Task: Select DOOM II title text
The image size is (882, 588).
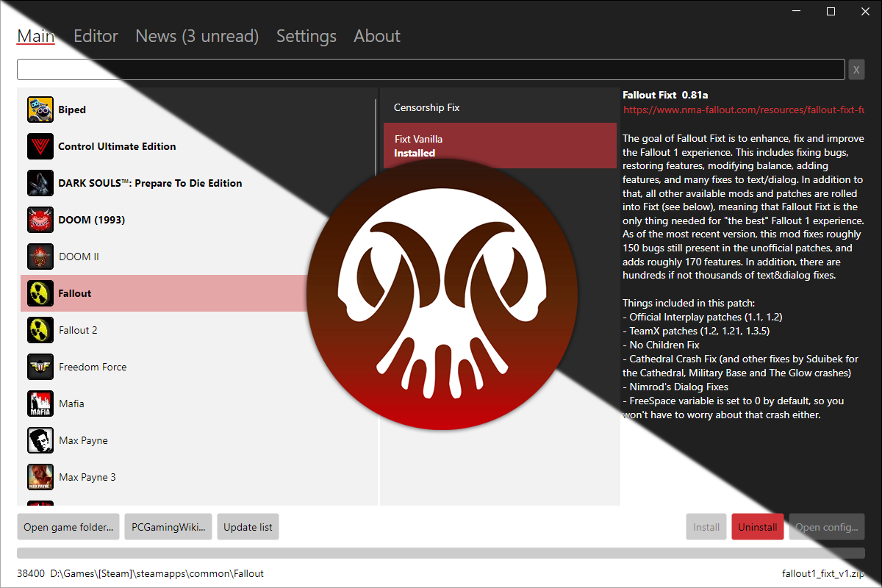Action: click(79, 257)
